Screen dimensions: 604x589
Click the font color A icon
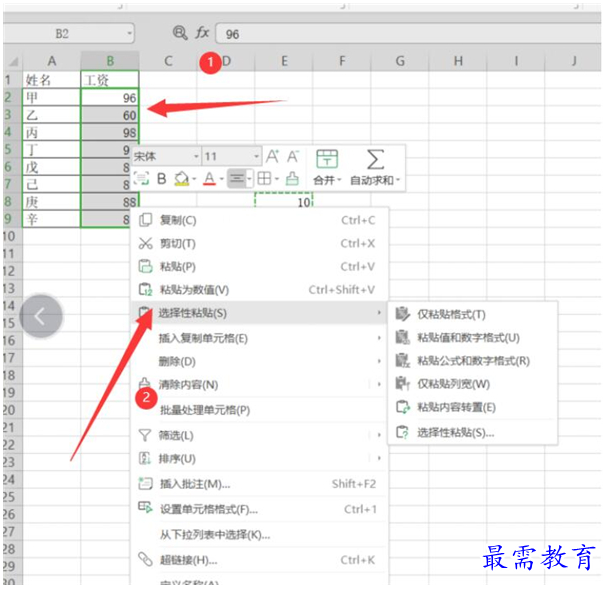click(209, 179)
